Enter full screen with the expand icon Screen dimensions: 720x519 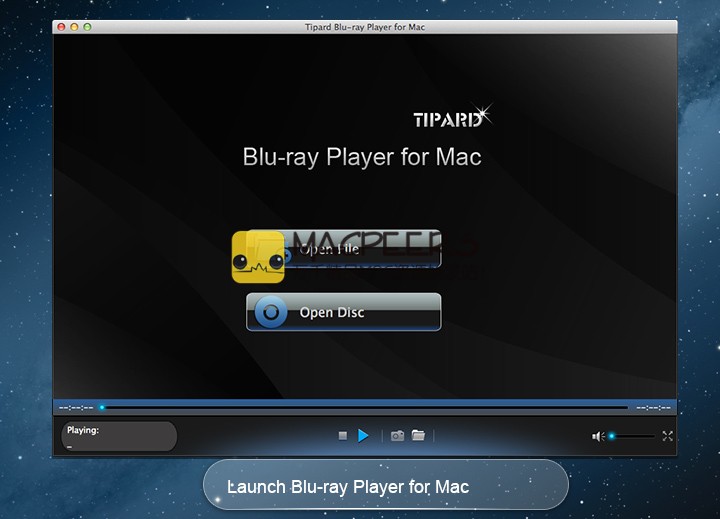coord(668,436)
